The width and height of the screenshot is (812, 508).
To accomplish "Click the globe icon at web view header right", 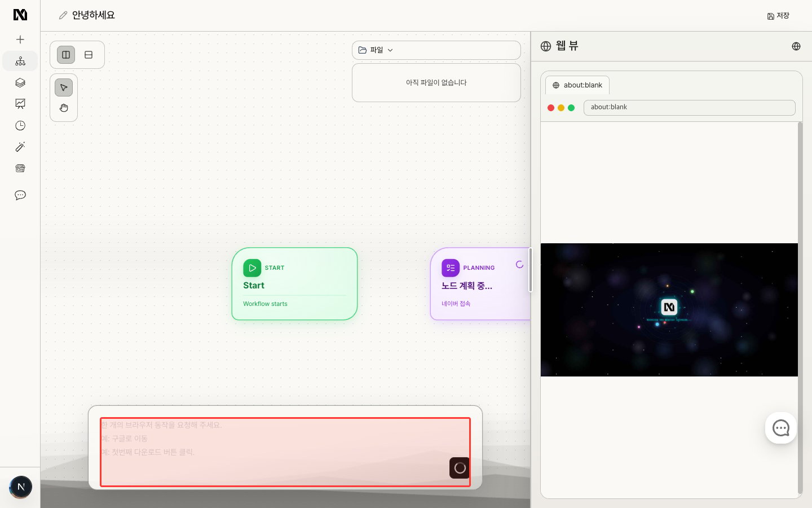I will pyautogui.click(x=796, y=46).
